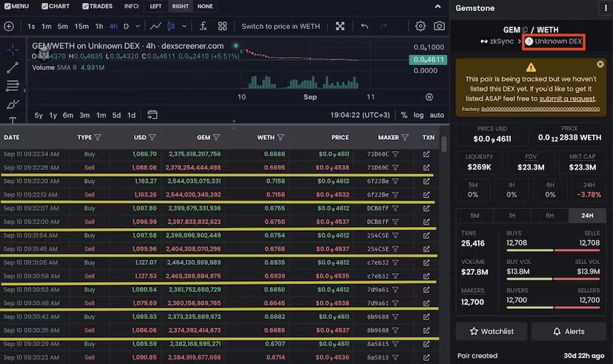Dismiss the yellow DEX warning banner

tap(600, 64)
